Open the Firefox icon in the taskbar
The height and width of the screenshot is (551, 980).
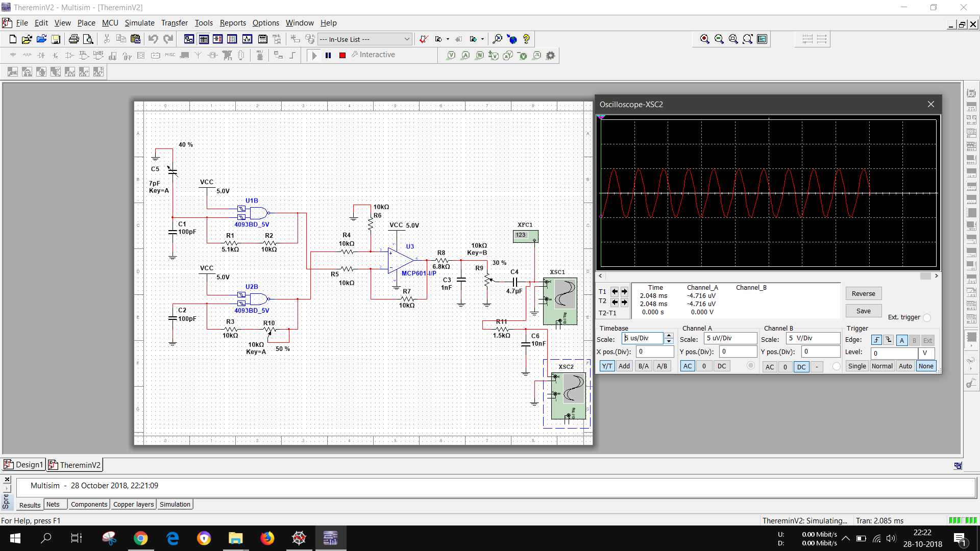(267, 538)
